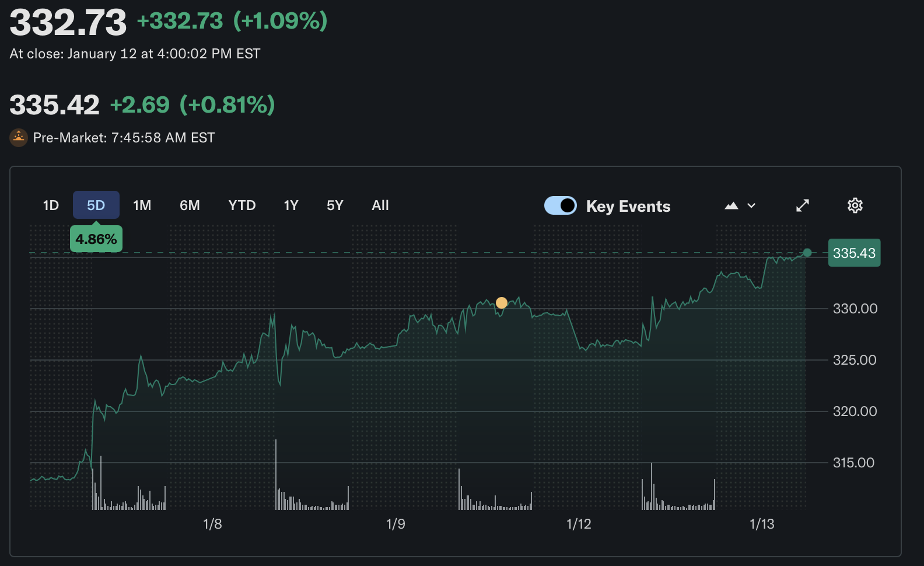
Task: Show the 1M chart range
Action: pos(142,205)
